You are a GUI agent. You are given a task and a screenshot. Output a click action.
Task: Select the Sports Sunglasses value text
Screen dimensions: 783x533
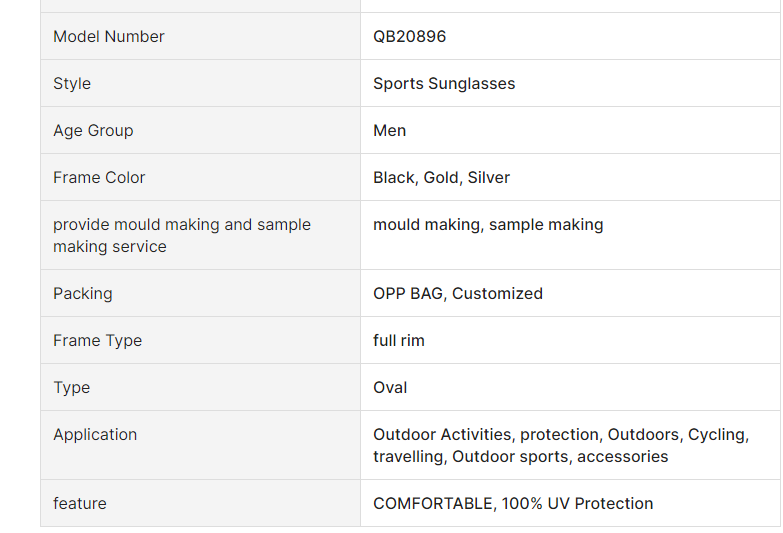point(444,84)
